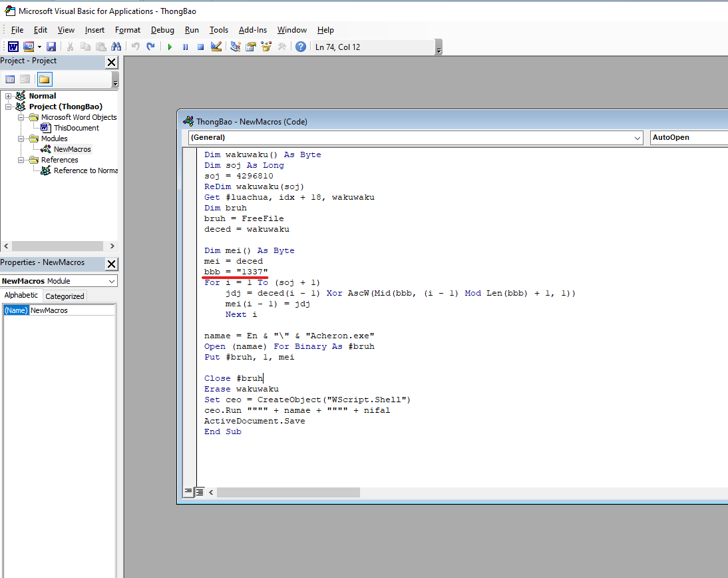728x578 pixels.
Task: Collapse the Project (ThongBao) node
Action: click(x=9, y=107)
